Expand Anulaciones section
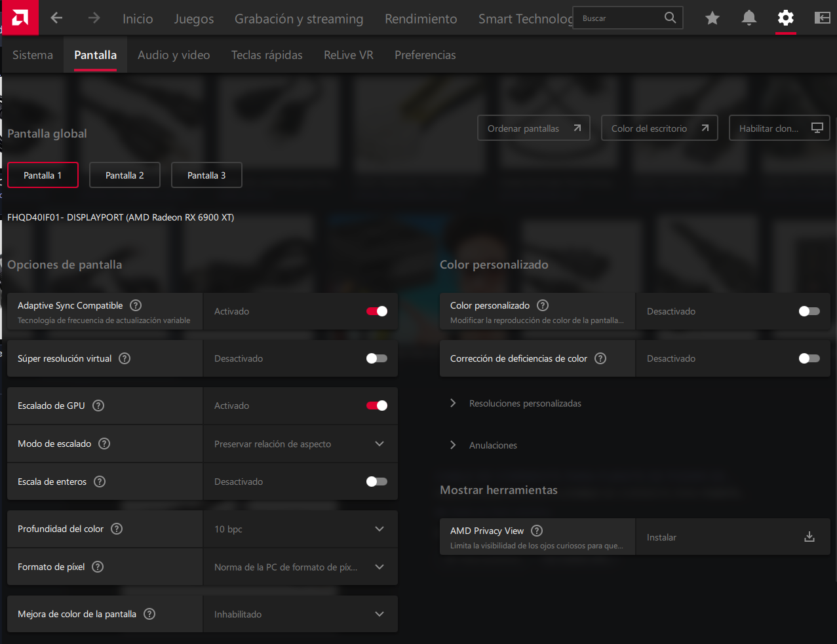 point(484,445)
